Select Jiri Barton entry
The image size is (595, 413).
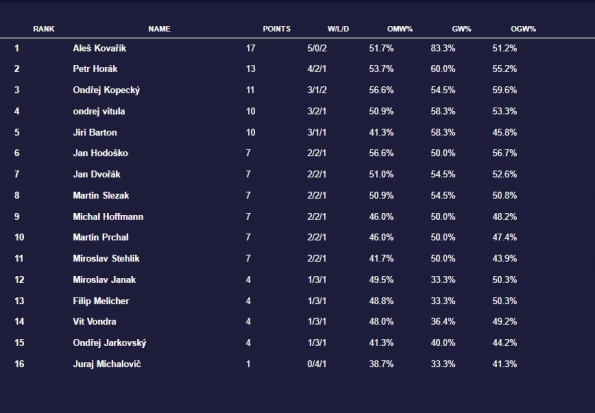(x=95, y=132)
